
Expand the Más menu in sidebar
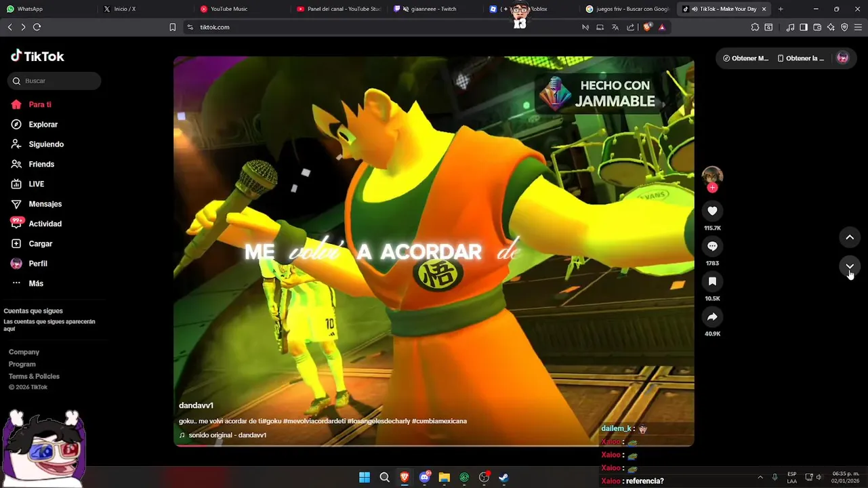coord(27,283)
